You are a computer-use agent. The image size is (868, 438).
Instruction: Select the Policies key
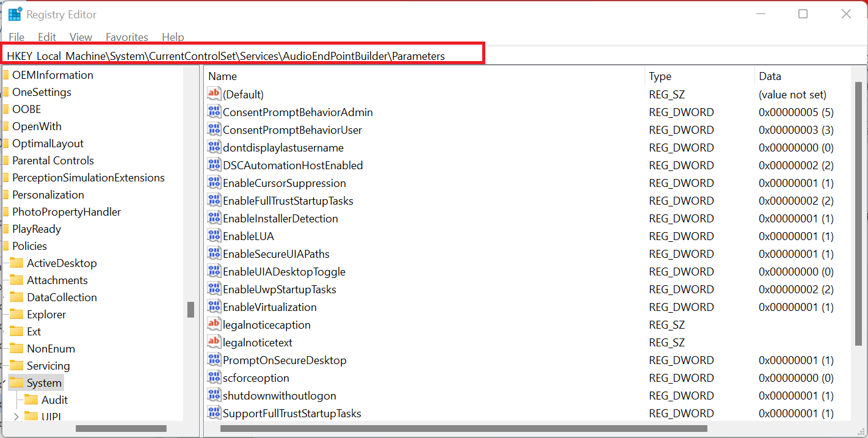pyautogui.click(x=29, y=246)
